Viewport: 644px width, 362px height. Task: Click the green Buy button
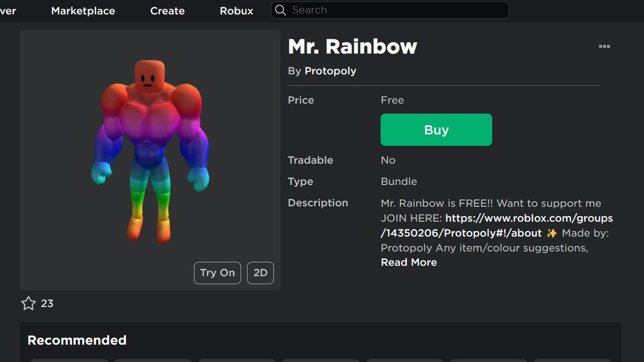tap(436, 130)
